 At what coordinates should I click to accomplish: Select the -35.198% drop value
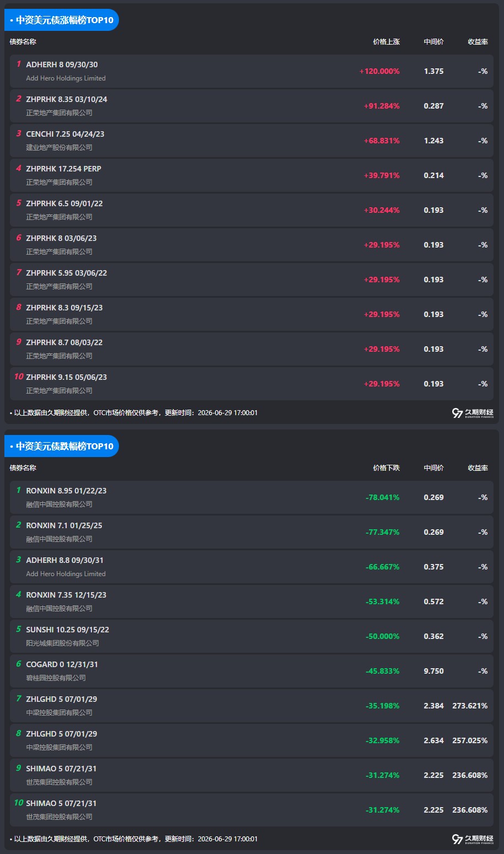382,706
